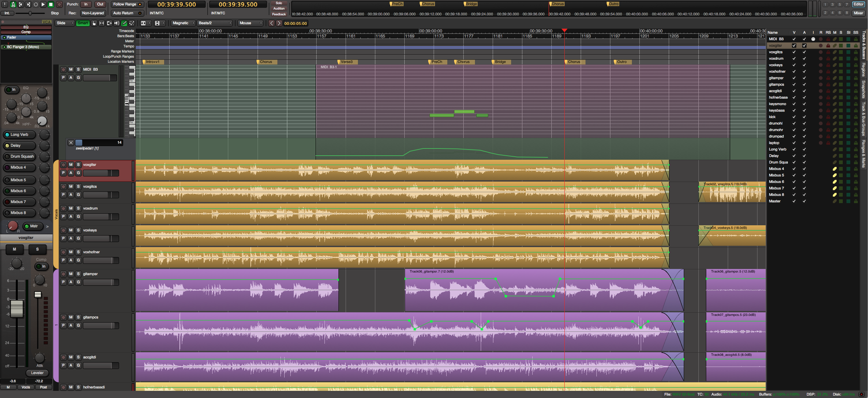
Task: Toggle visibility checkbox for Master in list
Action: [794, 201]
